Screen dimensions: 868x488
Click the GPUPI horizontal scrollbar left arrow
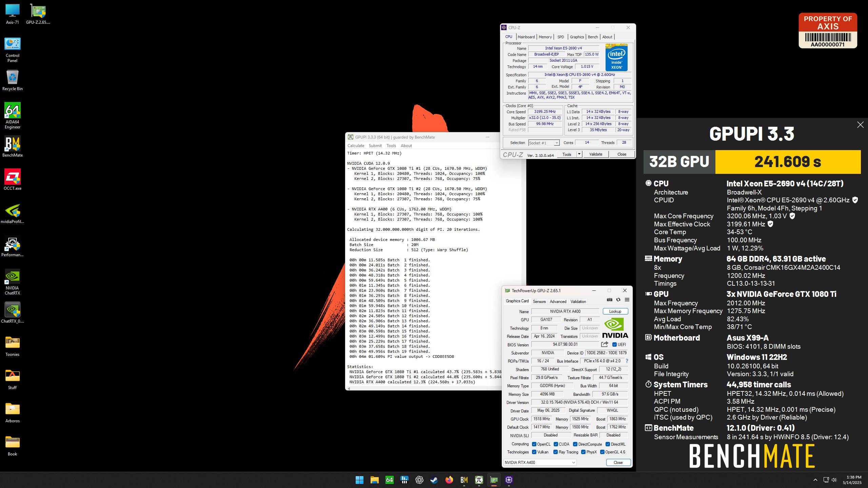349,389
